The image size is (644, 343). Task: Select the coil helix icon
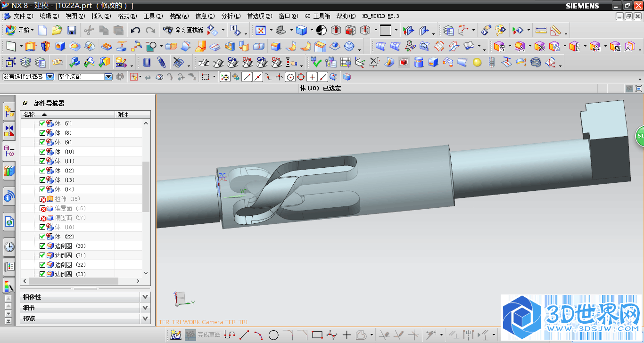[536, 62]
